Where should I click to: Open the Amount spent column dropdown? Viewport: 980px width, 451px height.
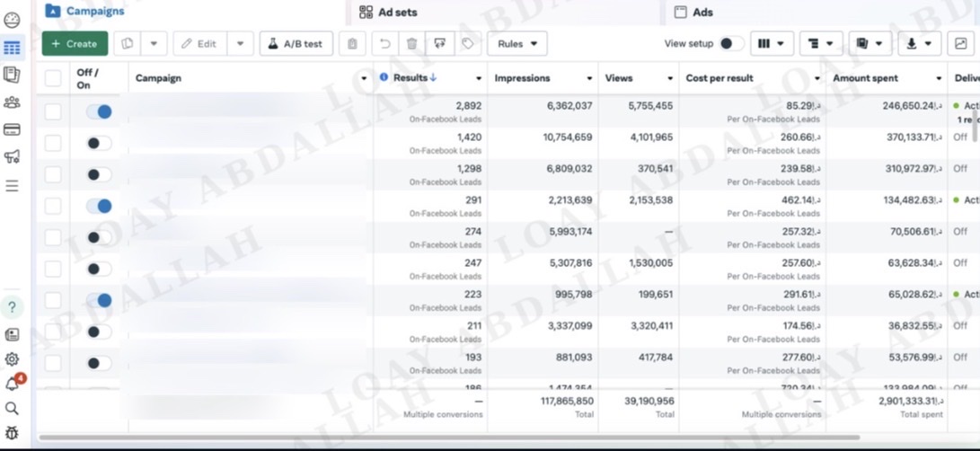(x=939, y=78)
